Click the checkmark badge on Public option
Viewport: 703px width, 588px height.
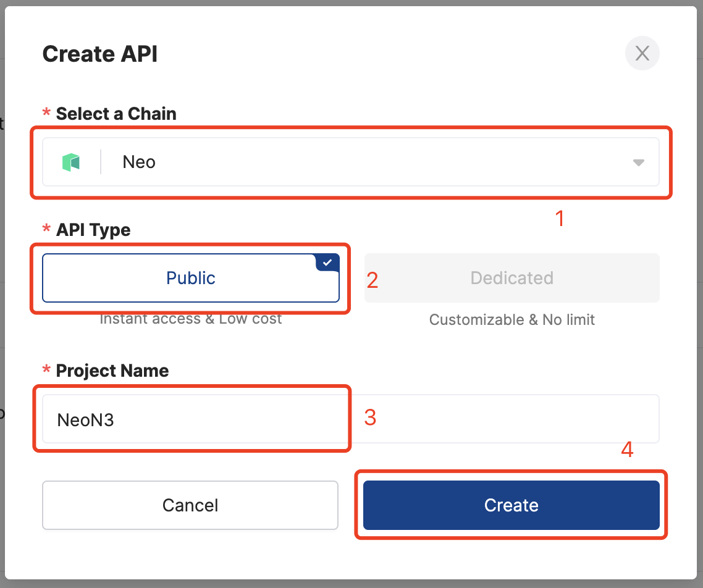(x=328, y=262)
